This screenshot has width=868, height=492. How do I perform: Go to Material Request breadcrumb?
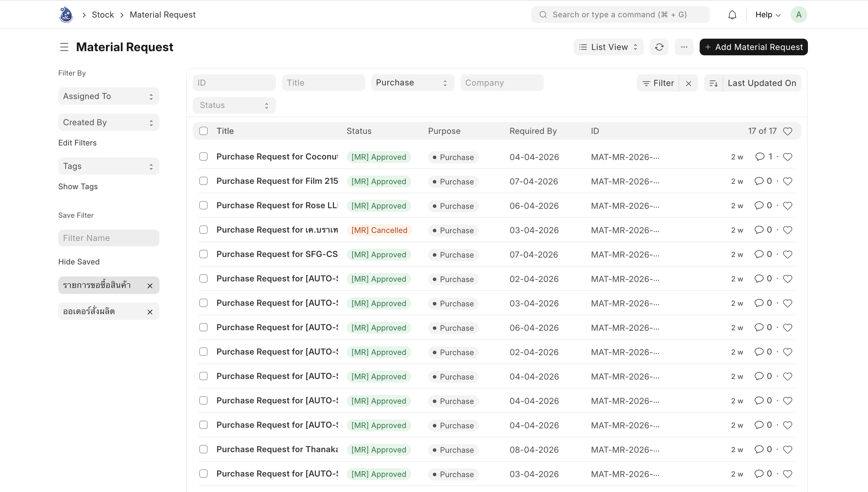click(162, 15)
